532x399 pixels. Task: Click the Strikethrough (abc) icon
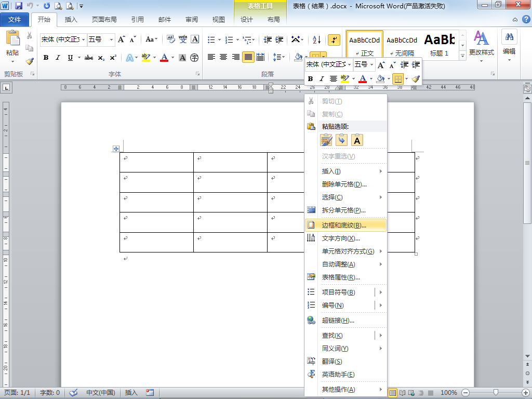[x=89, y=58]
